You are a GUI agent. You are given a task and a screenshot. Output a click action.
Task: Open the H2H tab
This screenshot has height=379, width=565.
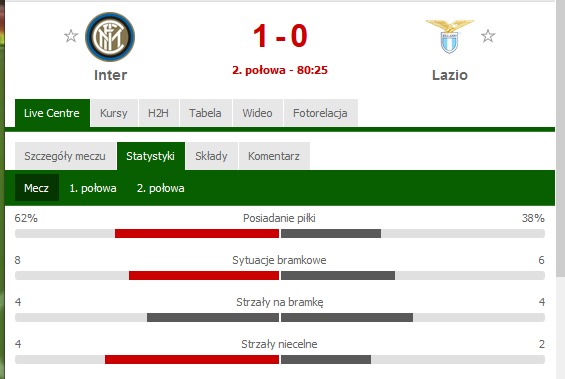pyautogui.click(x=159, y=113)
